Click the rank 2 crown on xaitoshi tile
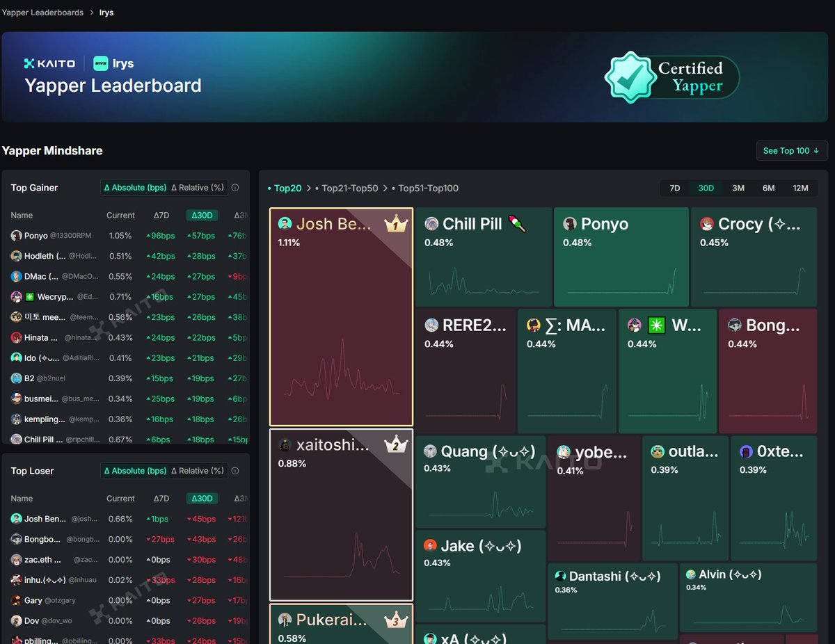The image size is (835, 644). [396, 445]
